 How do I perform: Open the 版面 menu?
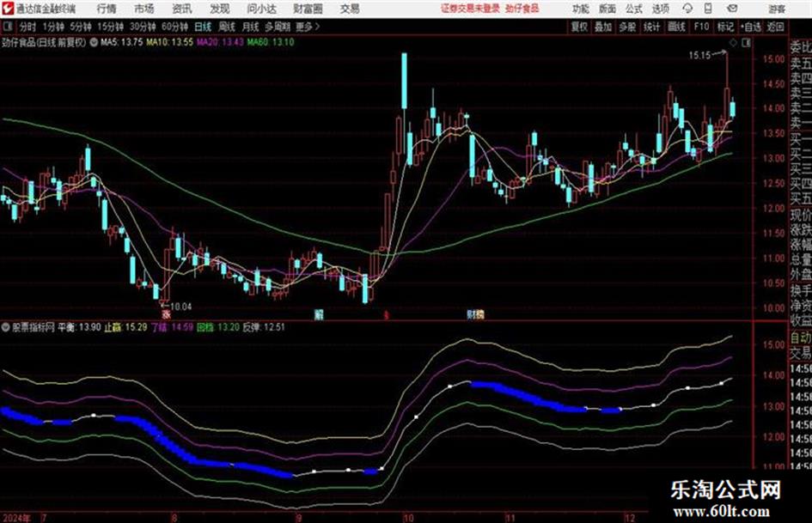pos(607,9)
